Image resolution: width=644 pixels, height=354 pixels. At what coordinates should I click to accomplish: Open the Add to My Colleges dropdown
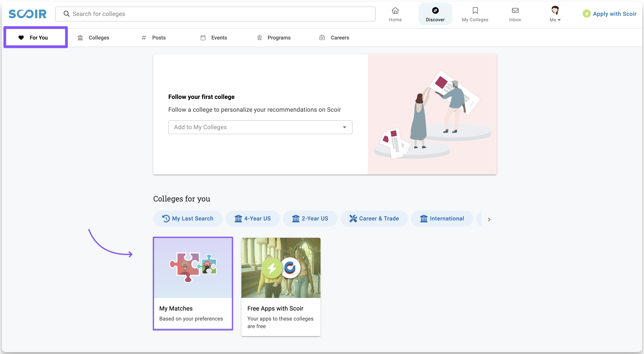260,127
